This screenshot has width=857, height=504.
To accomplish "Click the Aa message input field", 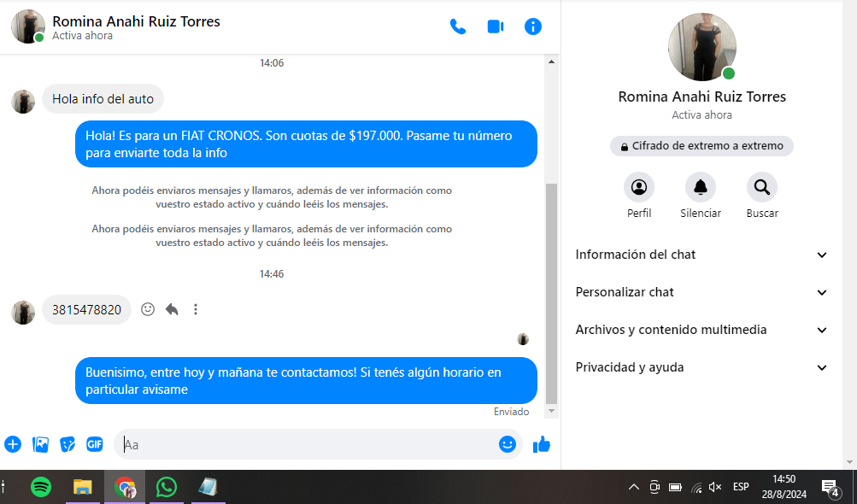I will [308, 444].
